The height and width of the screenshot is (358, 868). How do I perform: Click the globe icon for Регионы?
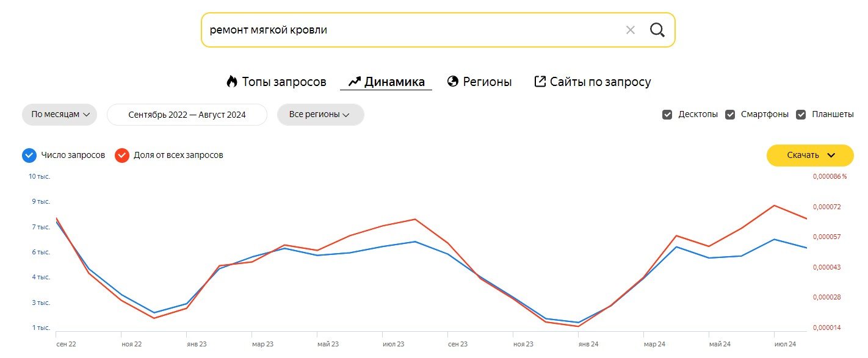click(x=453, y=82)
